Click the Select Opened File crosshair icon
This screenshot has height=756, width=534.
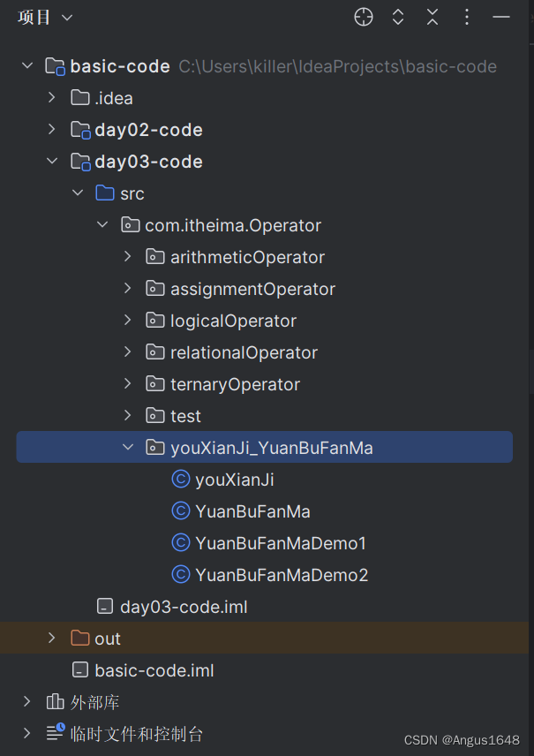pyautogui.click(x=364, y=18)
